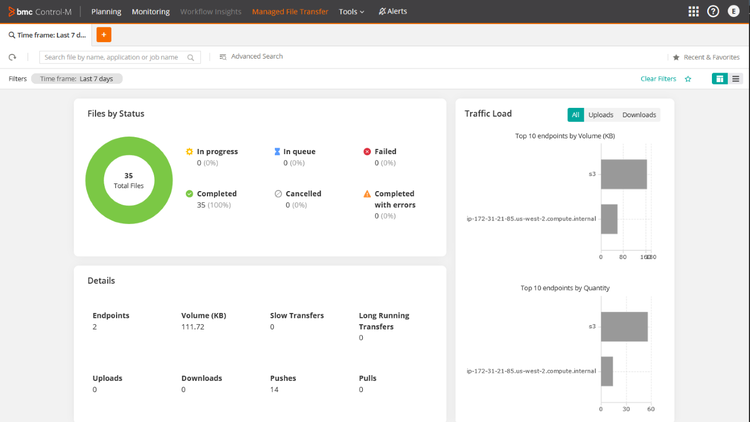Select the Time frame: Last 7 d... tab
This screenshot has width=750, height=422.
[47, 35]
